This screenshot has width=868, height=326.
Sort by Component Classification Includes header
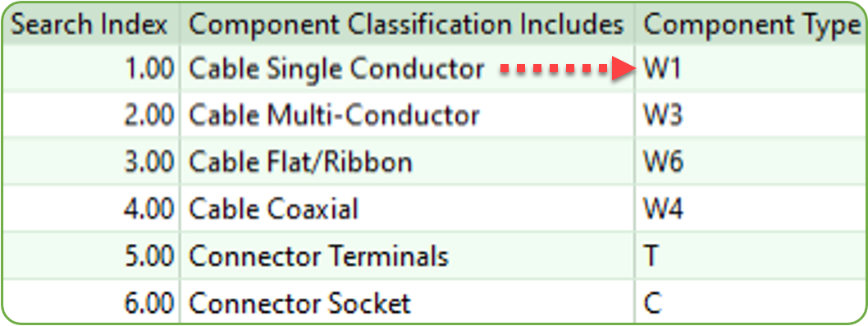[x=407, y=25]
